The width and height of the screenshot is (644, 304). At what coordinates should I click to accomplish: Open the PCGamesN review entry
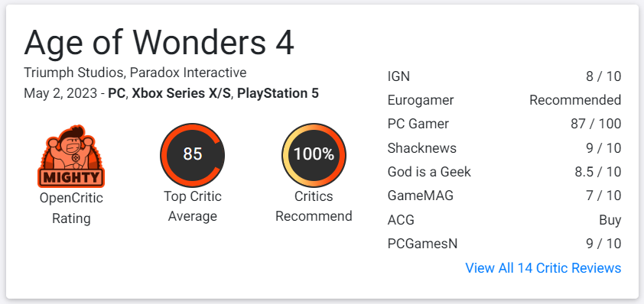tap(504, 244)
